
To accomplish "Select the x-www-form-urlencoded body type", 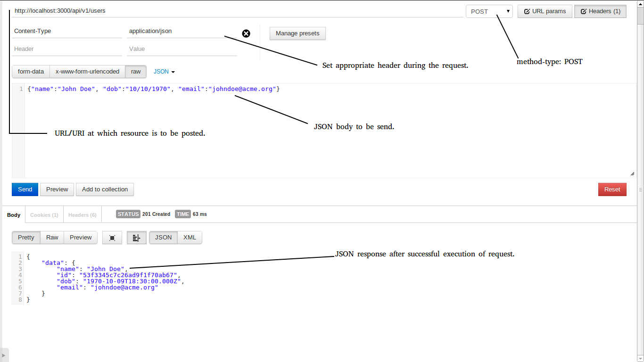I will 87,72.
